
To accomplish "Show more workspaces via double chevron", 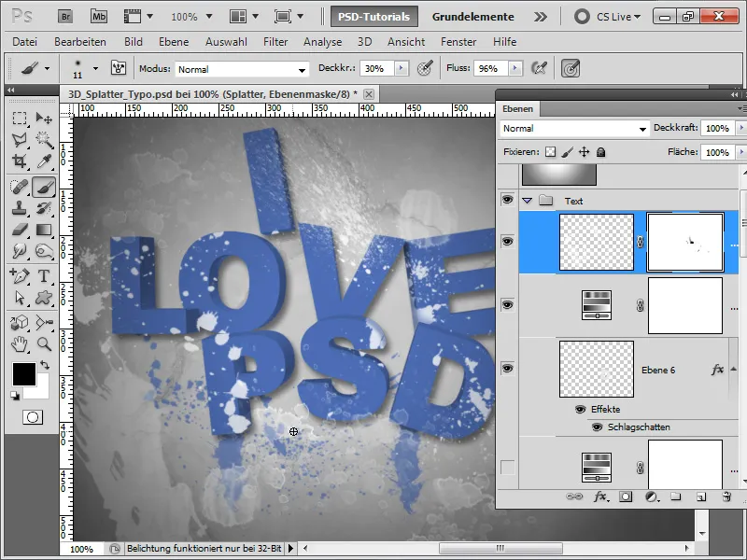I will click(x=541, y=17).
